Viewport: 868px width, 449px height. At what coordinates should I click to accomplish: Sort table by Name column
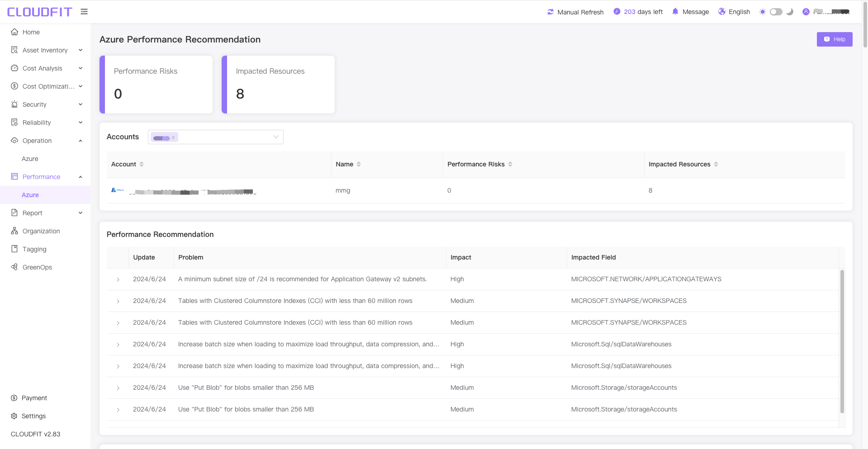(x=359, y=164)
